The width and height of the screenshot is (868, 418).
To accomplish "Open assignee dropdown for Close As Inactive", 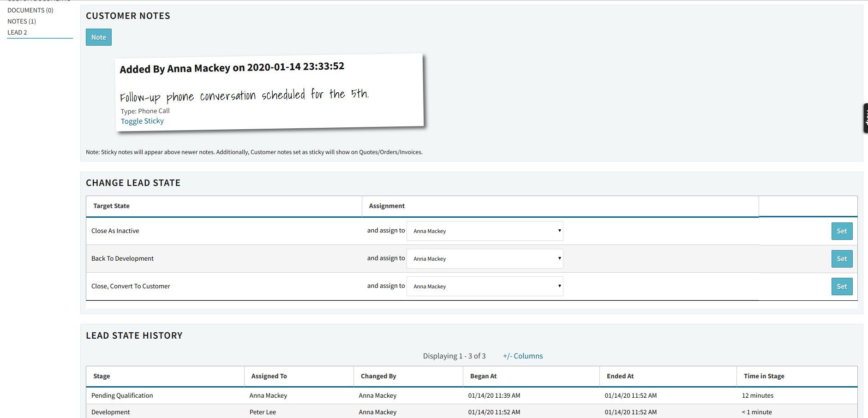I will 485,231.
